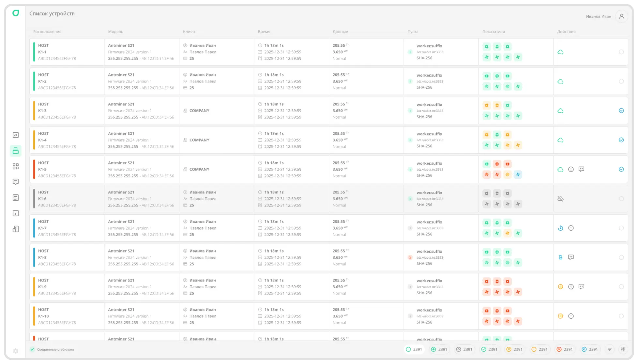This screenshot has width=638, height=364.
Task: Click the disconnected cloud icon for K1-6
Action: click(x=560, y=199)
